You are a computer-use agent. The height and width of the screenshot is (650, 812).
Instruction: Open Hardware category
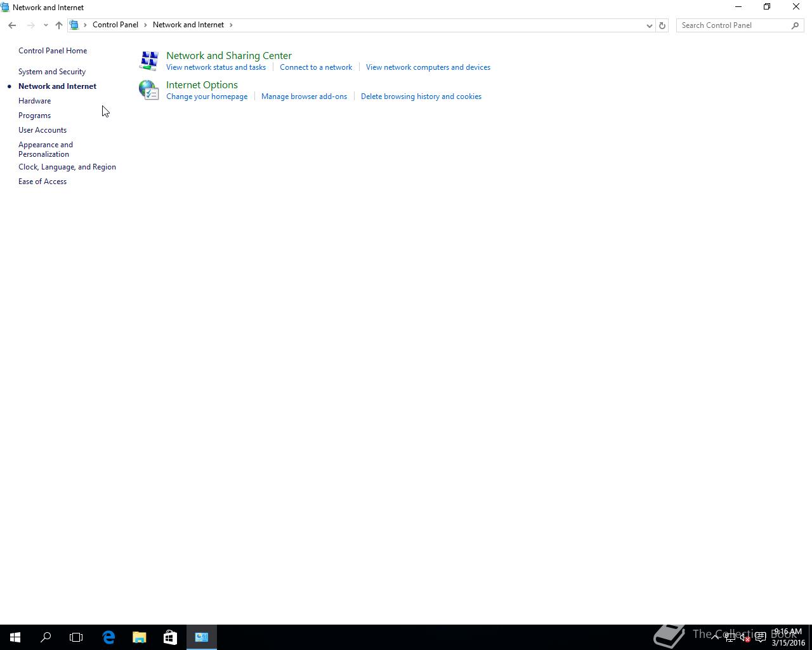click(x=34, y=101)
